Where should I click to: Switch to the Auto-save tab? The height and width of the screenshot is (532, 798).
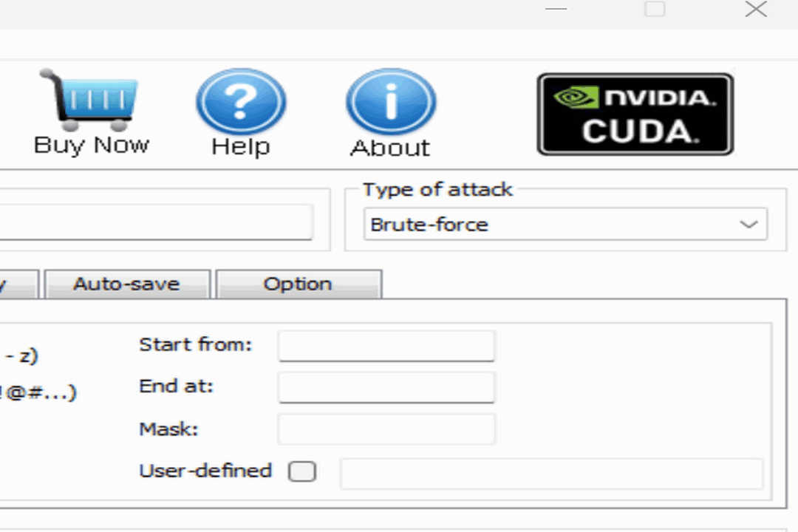[126, 284]
